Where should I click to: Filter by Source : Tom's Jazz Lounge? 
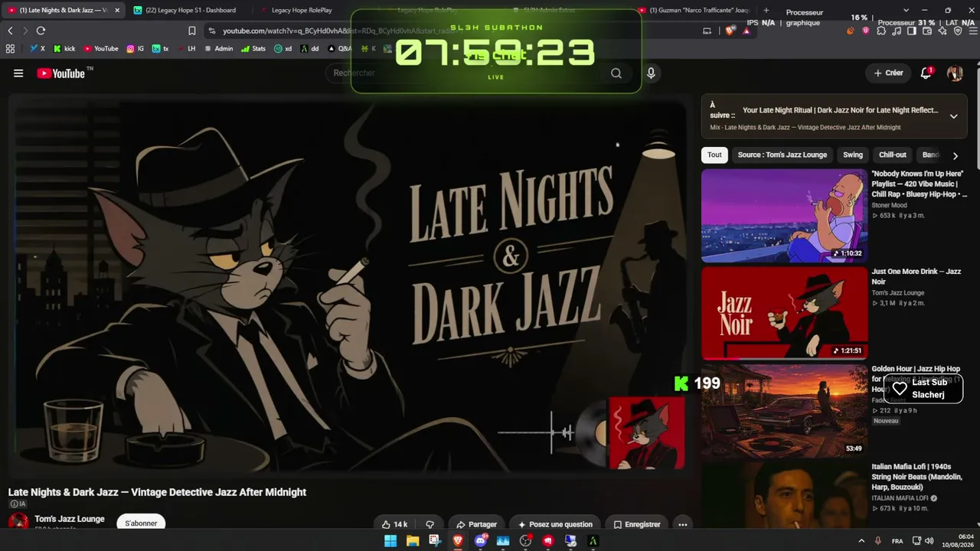[x=782, y=155]
